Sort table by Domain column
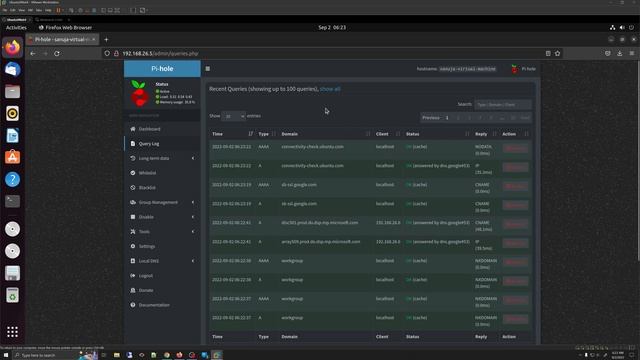Image resolution: width=640 pixels, height=360 pixels. coord(326,134)
